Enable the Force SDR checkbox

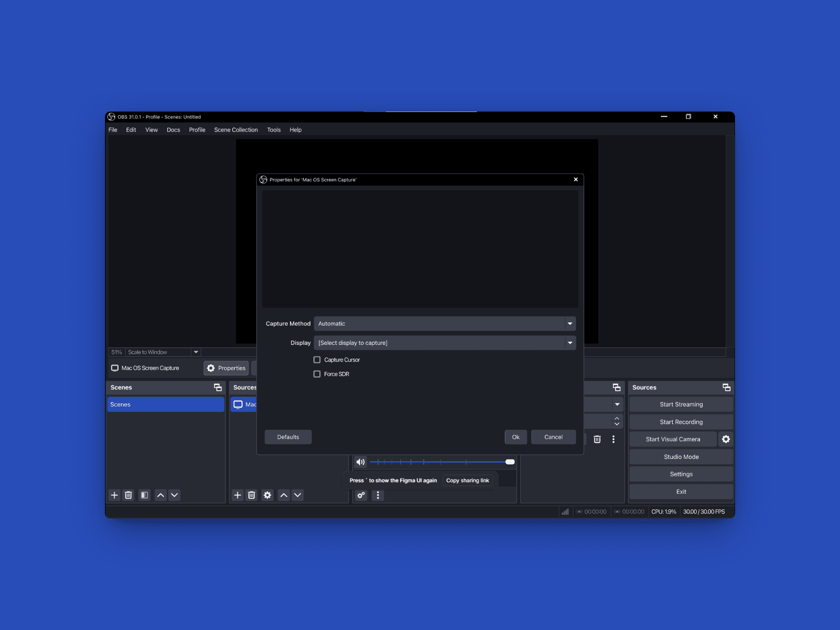coord(317,374)
